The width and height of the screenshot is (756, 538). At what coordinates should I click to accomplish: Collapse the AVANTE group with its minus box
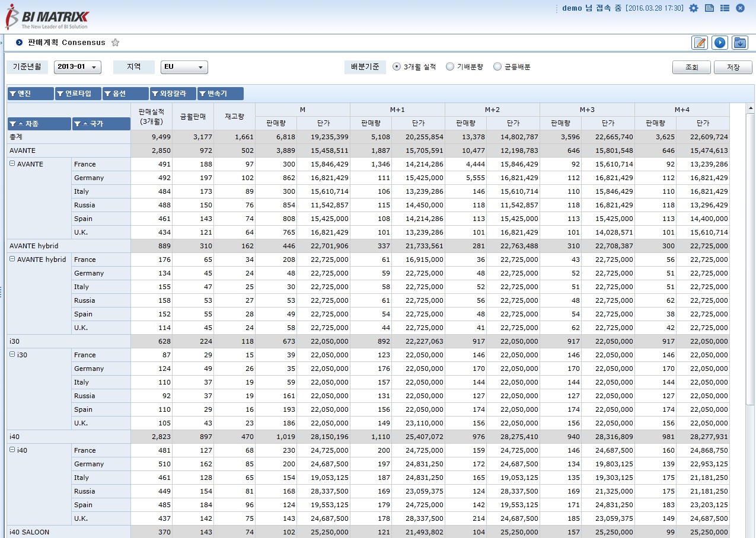[13, 164]
